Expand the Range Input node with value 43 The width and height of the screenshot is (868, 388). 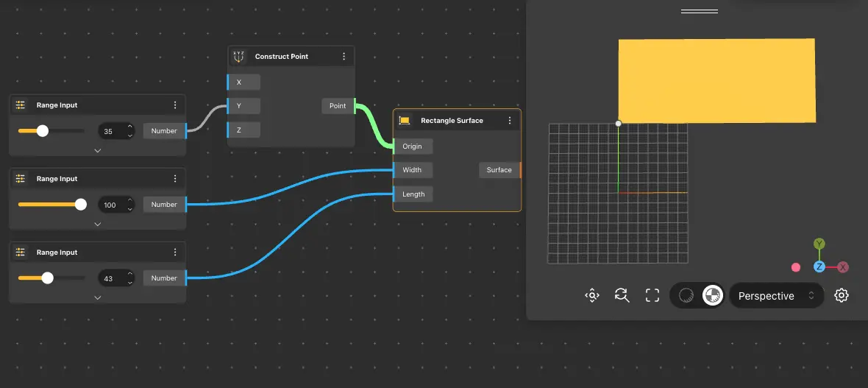pos(97,297)
